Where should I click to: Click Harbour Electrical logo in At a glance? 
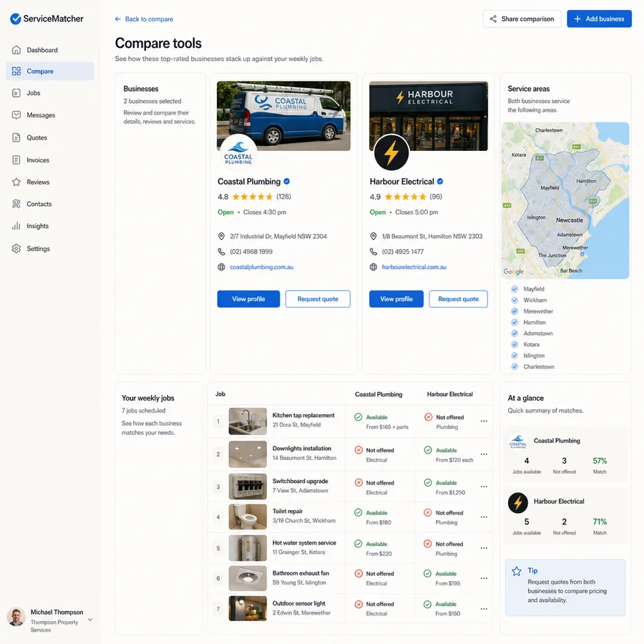(518, 503)
